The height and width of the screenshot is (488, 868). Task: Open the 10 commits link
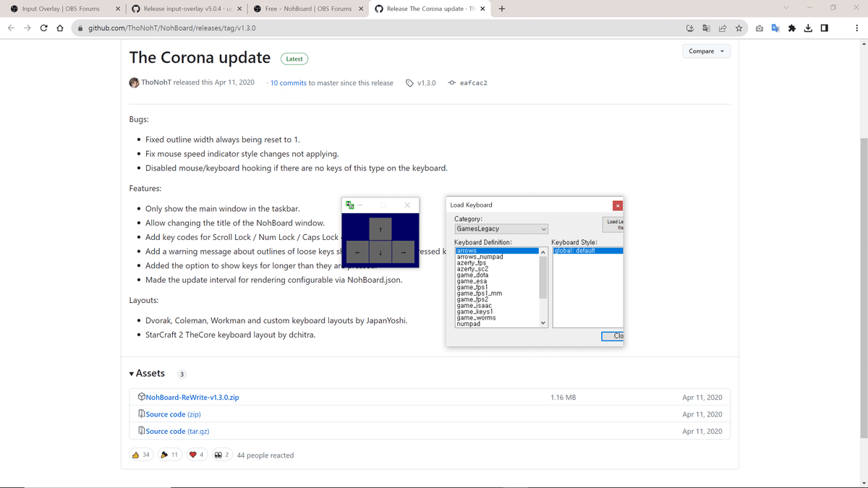(x=289, y=83)
